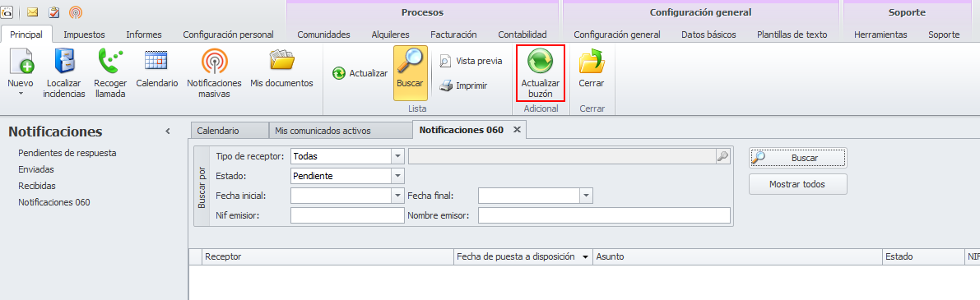Screen dimensions: 980x300
Task: Select Pendientes de respuesta
Action: point(67,153)
